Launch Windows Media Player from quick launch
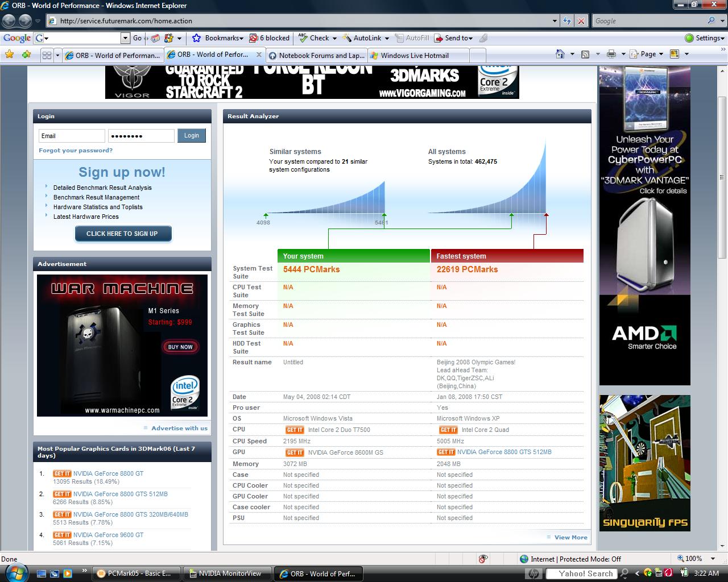The height and width of the screenshot is (582, 728). pyautogui.click(x=67, y=573)
